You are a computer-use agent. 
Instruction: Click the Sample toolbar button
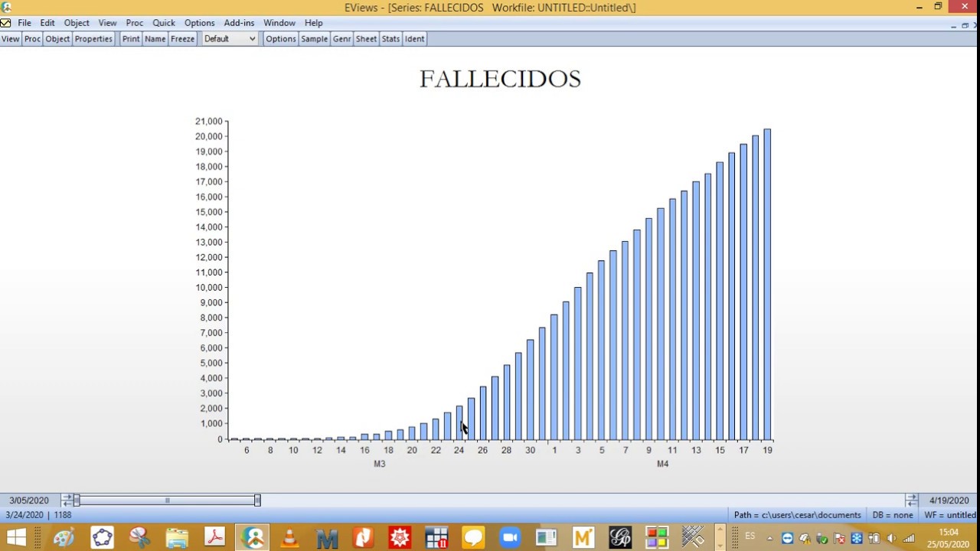pyautogui.click(x=314, y=39)
